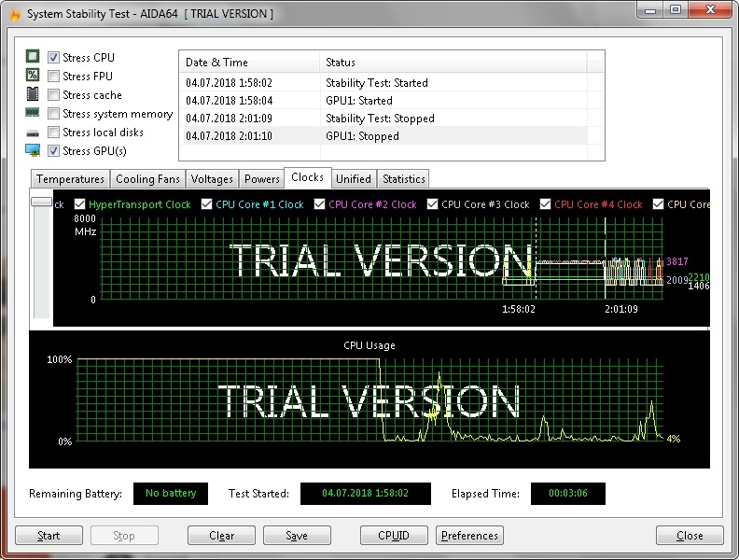Show the Statistics tab
This screenshot has width=739, height=560.
(x=403, y=179)
